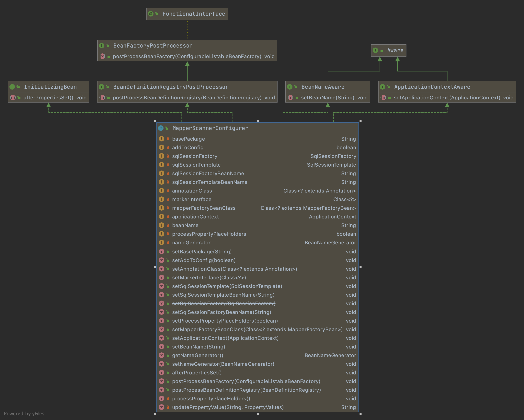Image resolution: width=524 pixels, height=420 pixels.
Task: Click the red lock icon next to sqlSessionFactory field
Action: pos(168,156)
